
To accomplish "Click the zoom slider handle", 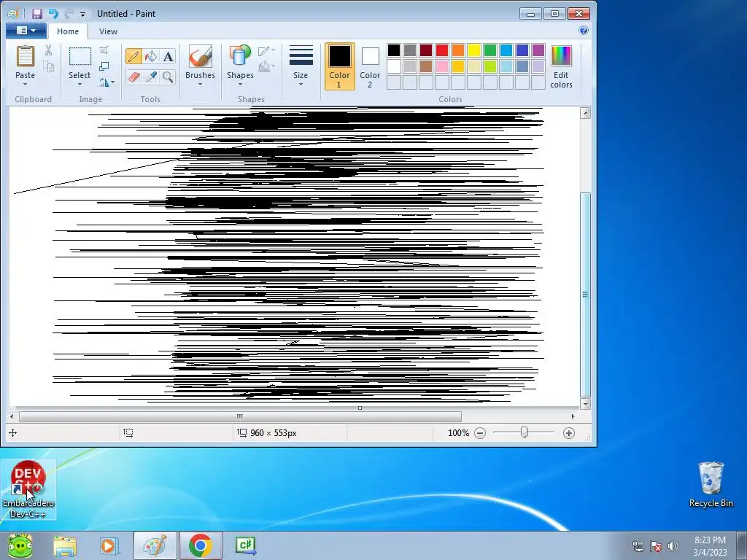I will 524,432.
